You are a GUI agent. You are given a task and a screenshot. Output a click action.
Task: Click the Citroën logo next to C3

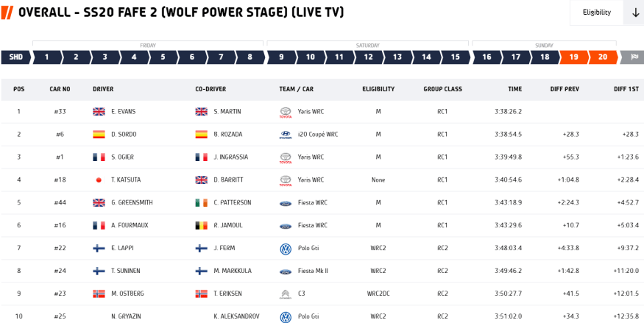(286, 294)
